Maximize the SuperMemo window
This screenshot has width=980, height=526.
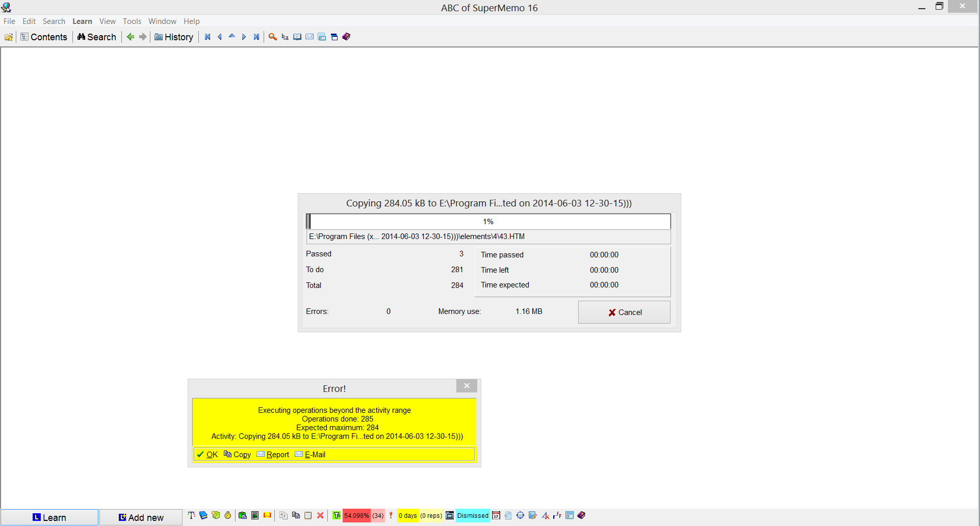[x=939, y=7]
